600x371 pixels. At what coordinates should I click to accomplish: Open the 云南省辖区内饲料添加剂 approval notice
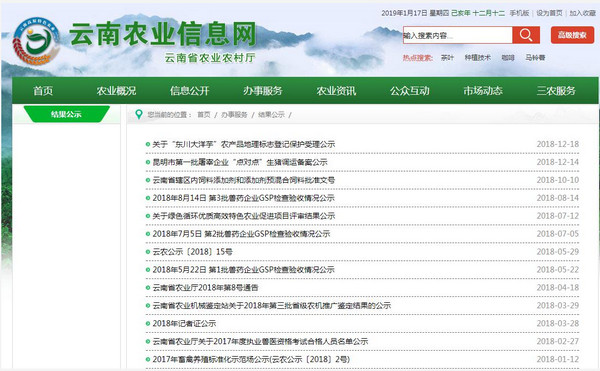click(244, 180)
